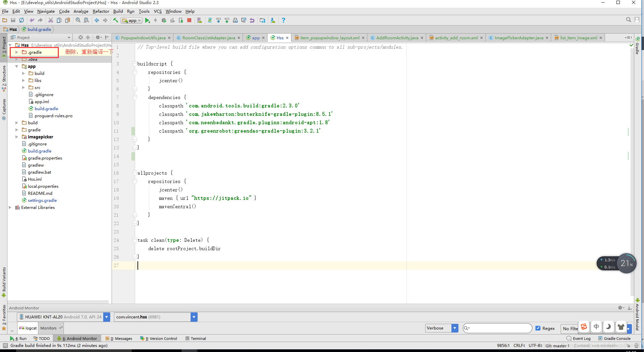The height and width of the screenshot is (352, 644).
Task: Collapse all in Project panel
Action: coord(88,37)
